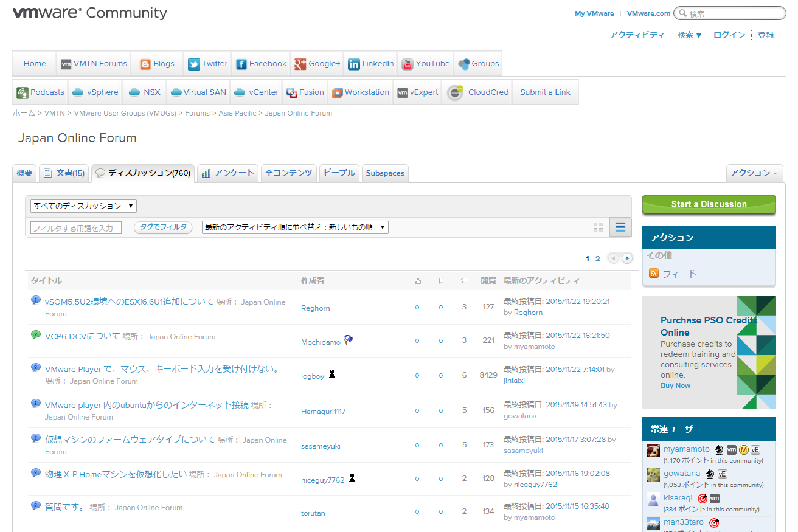Open the VMware.com link
Image resolution: width=798 pixels, height=532 pixels.
[x=648, y=13]
